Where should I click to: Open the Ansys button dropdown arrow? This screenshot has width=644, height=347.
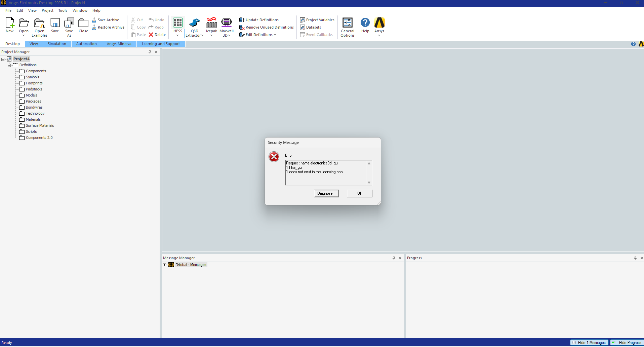pyautogui.click(x=379, y=35)
